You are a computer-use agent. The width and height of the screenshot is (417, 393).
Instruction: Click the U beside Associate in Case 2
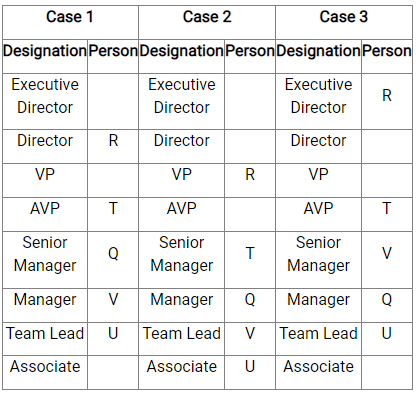point(250,366)
